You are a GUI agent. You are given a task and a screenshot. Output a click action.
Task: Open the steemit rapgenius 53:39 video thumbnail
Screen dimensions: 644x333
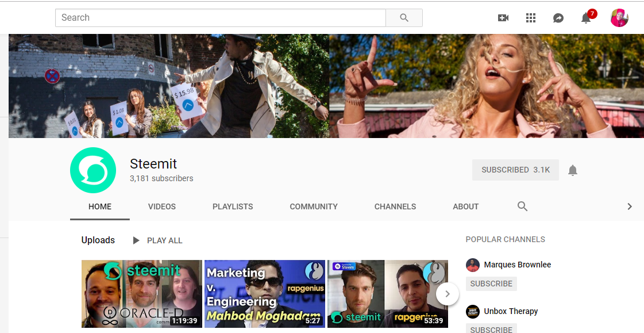coord(388,294)
